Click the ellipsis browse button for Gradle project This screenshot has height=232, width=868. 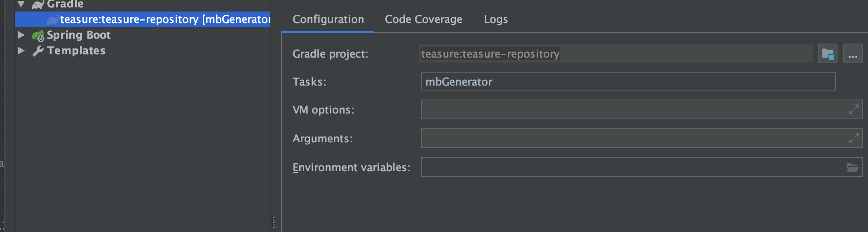[853, 54]
